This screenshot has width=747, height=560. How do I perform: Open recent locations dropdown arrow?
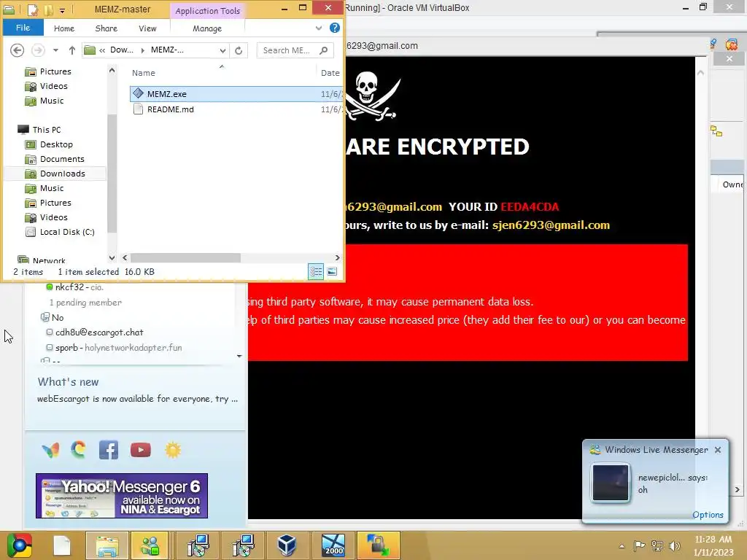[x=55, y=50]
